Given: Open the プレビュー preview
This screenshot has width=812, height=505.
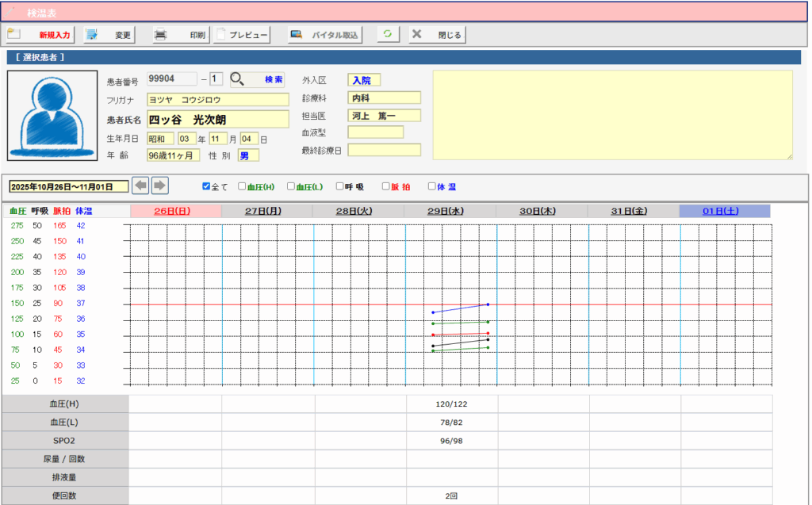Looking at the screenshot, I should (x=243, y=35).
